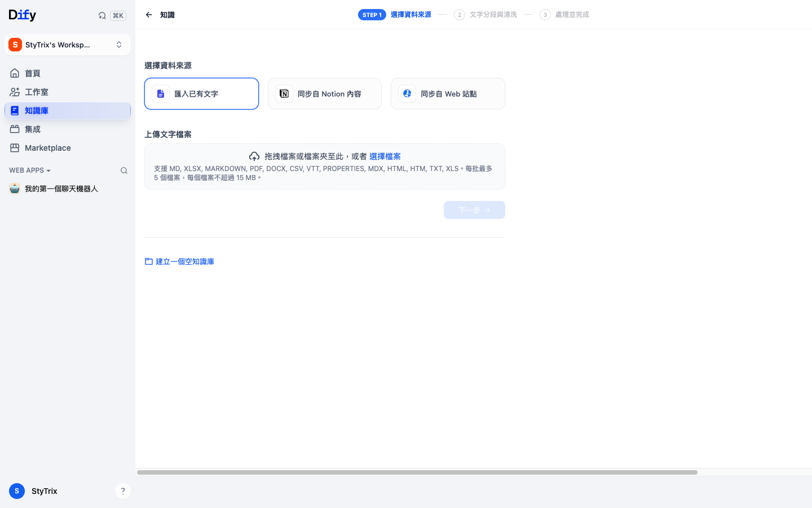Click the 知識 header title
812x508 pixels.
(167, 15)
